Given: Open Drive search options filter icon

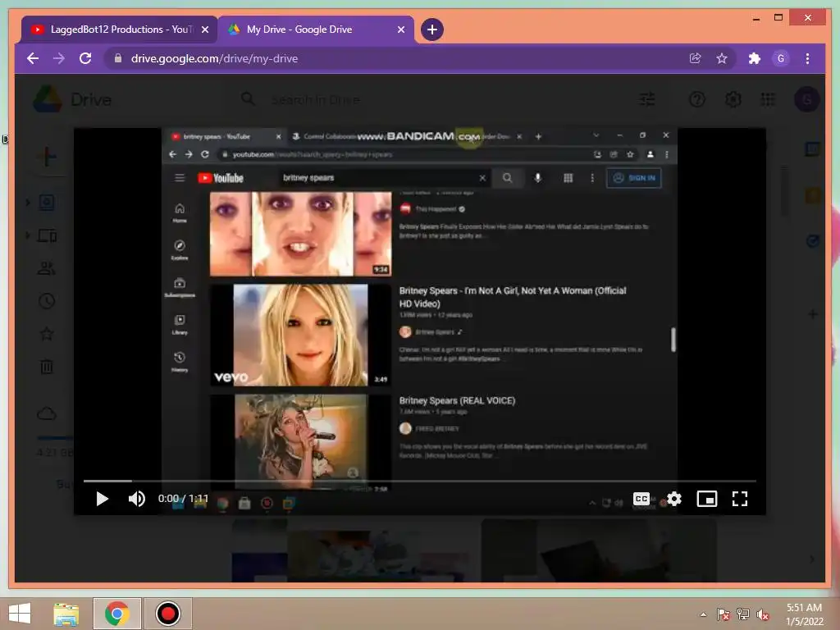Looking at the screenshot, I should coord(647,99).
